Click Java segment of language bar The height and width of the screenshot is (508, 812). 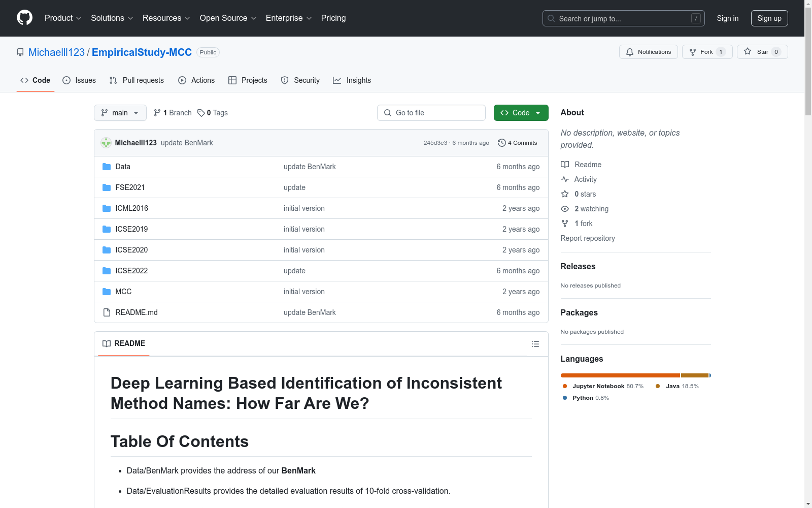pos(695,375)
